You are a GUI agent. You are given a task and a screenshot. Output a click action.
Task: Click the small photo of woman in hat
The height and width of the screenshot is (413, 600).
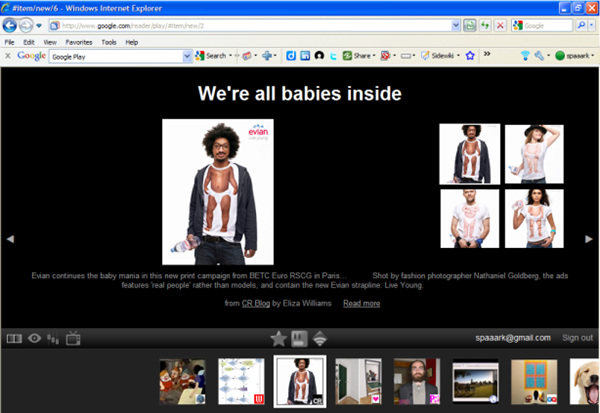point(534,154)
